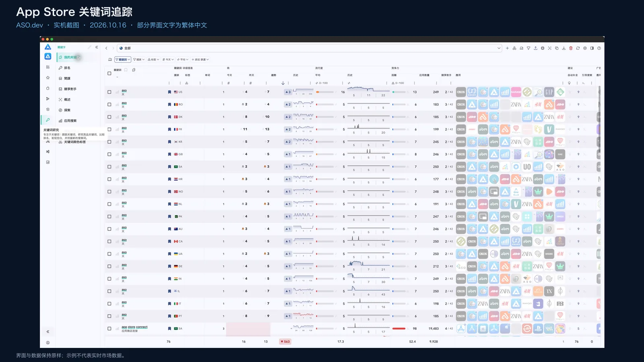Open the 标签 filter dropdown
The height and width of the screenshot is (362, 644).
click(x=153, y=60)
